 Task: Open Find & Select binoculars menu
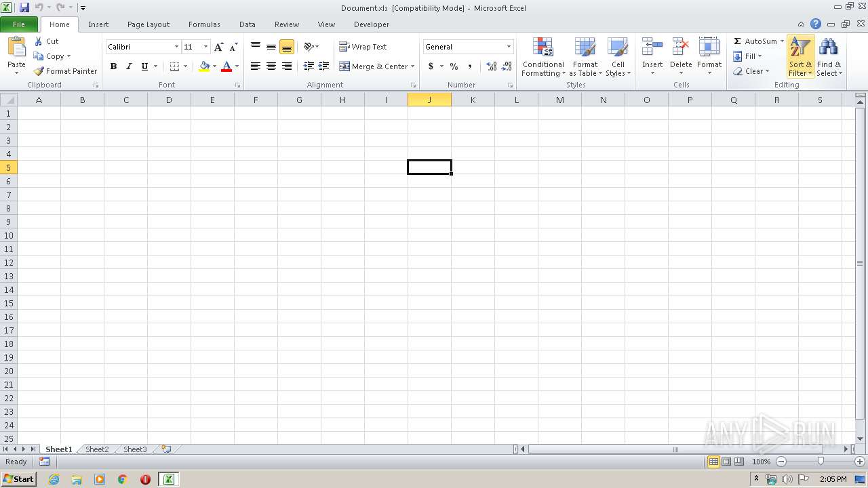pyautogui.click(x=829, y=57)
